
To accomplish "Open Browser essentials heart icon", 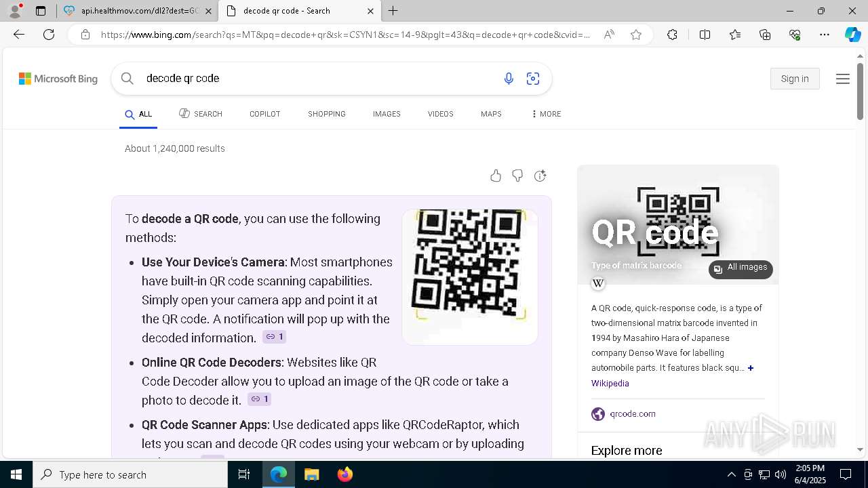I will click(795, 35).
